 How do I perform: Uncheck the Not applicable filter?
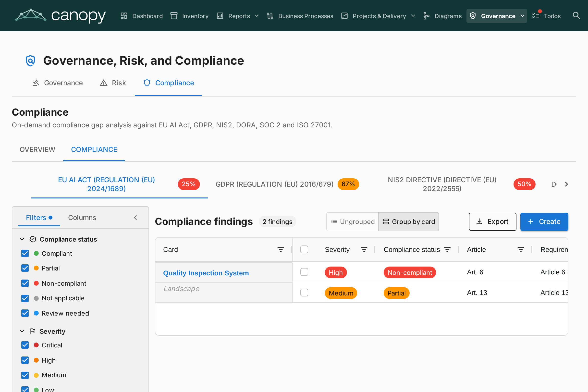pos(25,298)
